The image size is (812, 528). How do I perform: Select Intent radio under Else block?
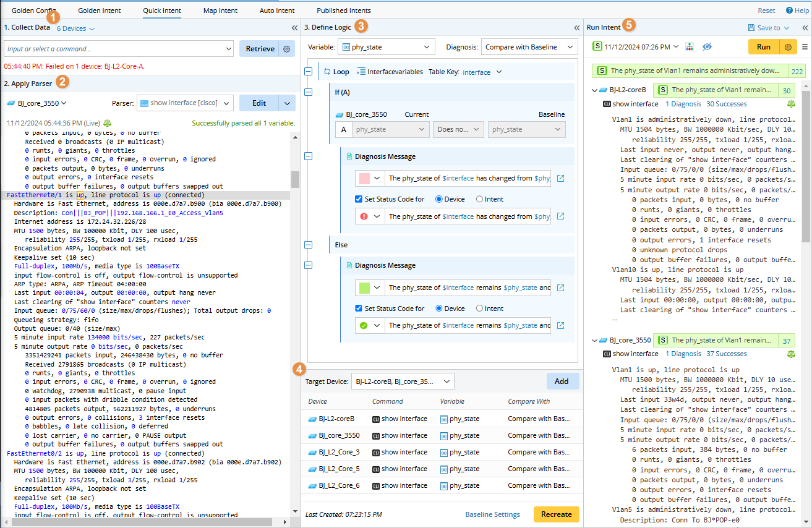[479, 309]
